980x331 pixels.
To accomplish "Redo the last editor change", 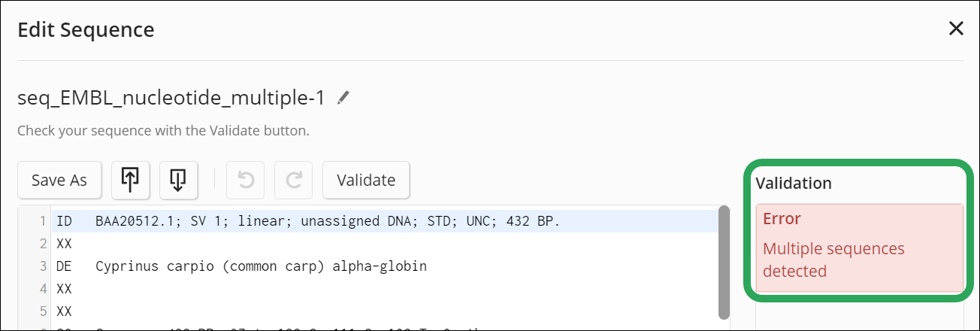I will pyautogui.click(x=294, y=180).
